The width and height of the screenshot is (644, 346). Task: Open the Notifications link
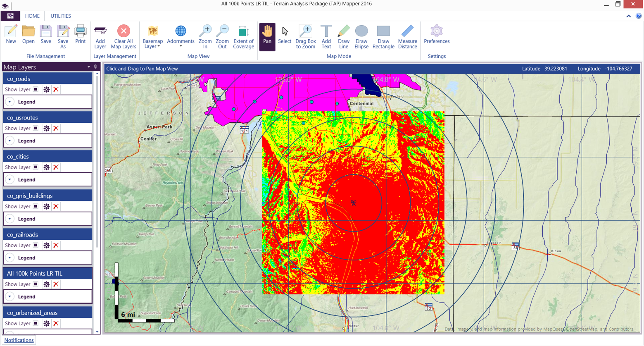pos(19,340)
